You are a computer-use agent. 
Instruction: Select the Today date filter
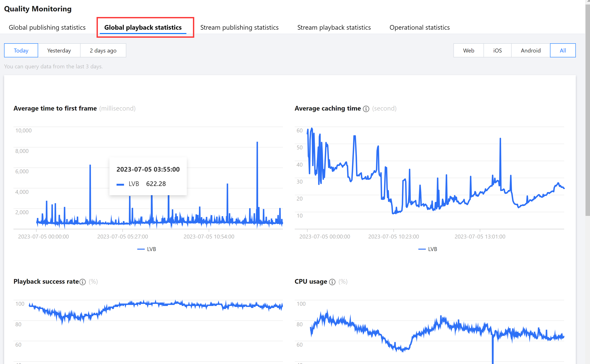coord(21,51)
